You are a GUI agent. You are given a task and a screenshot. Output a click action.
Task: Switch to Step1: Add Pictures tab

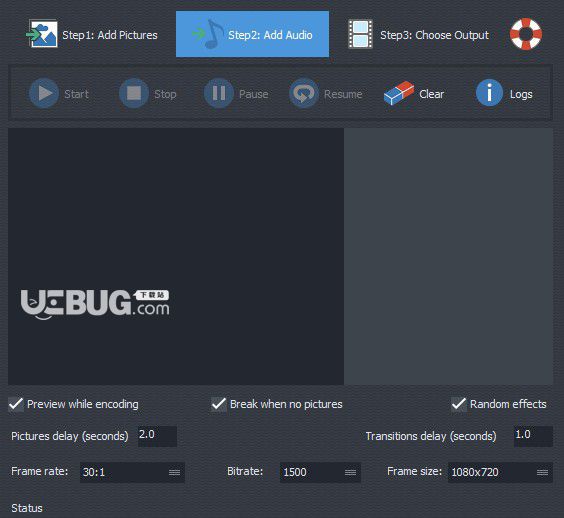(x=93, y=34)
